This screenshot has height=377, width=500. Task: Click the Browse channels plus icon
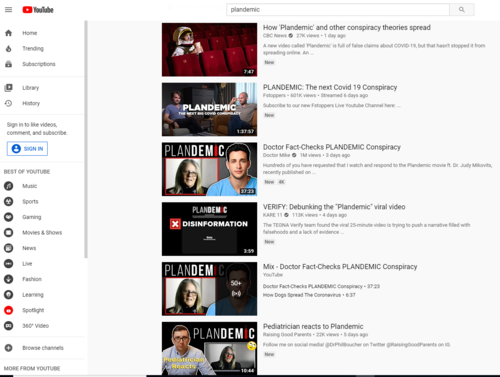9,348
